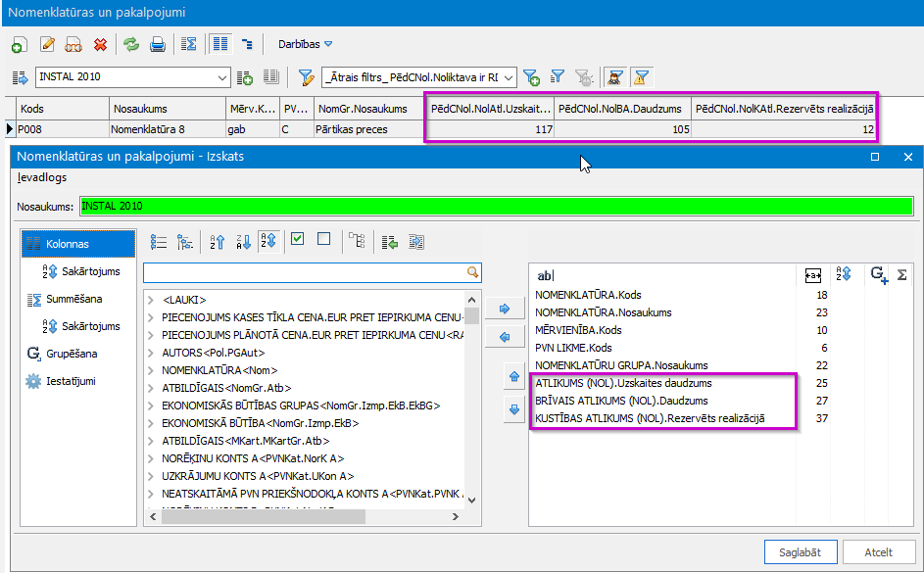This screenshot has width=924, height=573.
Task: Click the Nosaukums field containing INSTAL 2010
Action: [497, 206]
